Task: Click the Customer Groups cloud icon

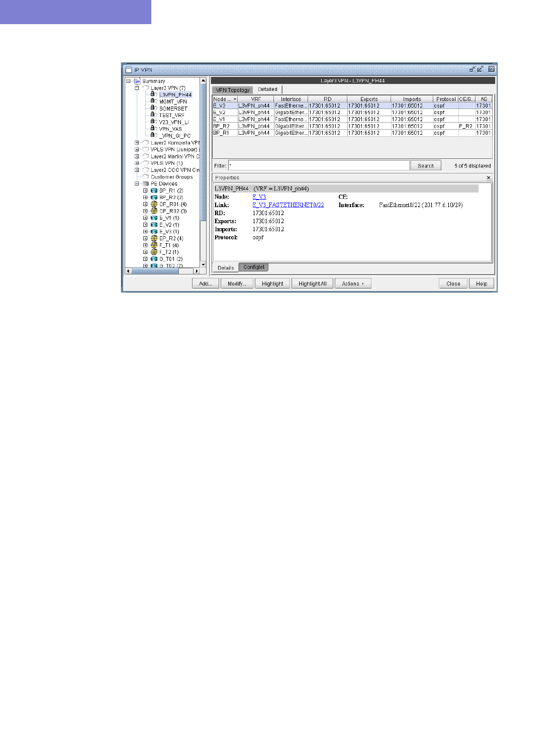Action: 146,176
